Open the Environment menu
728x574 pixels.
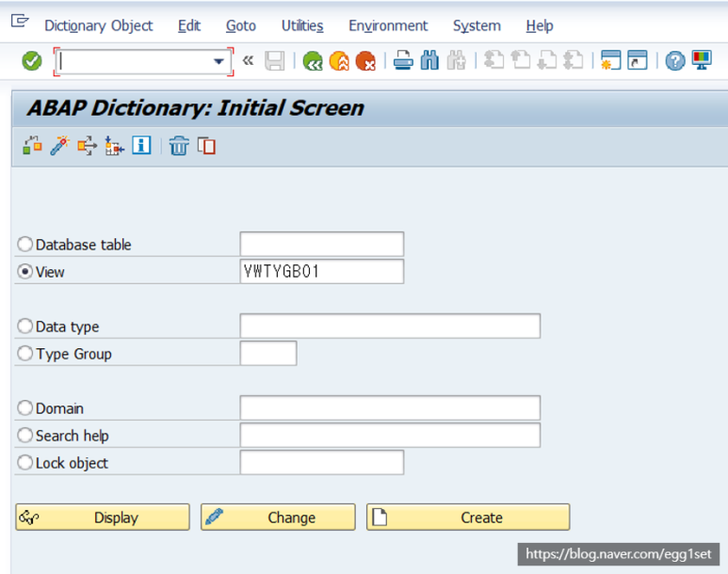pyautogui.click(x=388, y=26)
